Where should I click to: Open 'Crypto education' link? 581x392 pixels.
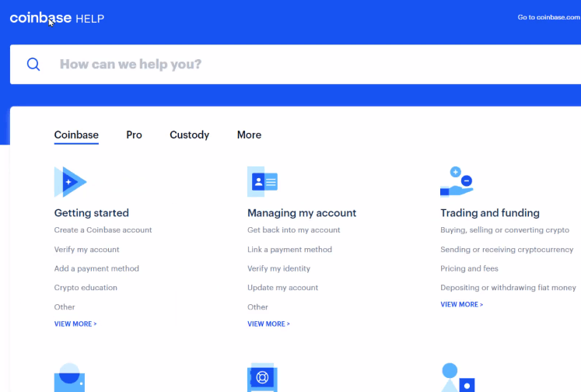point(86,288)
